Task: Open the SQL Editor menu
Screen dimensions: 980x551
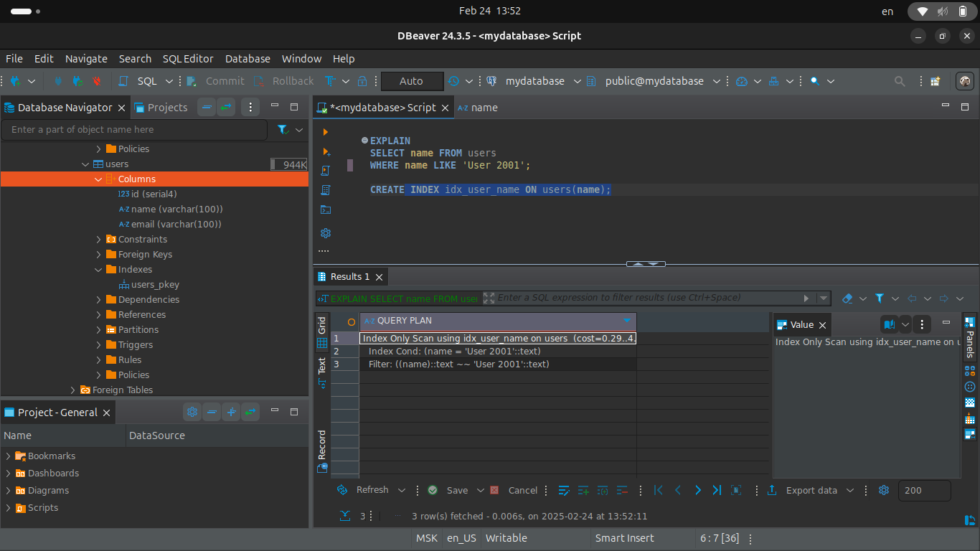Action: (x=188, y=59)
